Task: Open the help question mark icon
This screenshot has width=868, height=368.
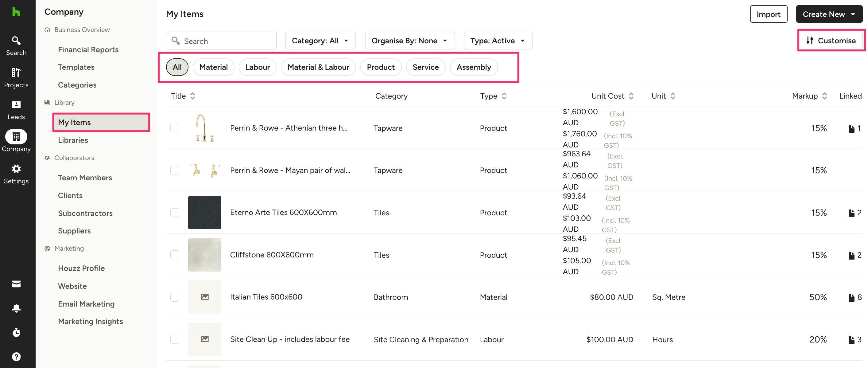Action: click(x=16, y=357)
